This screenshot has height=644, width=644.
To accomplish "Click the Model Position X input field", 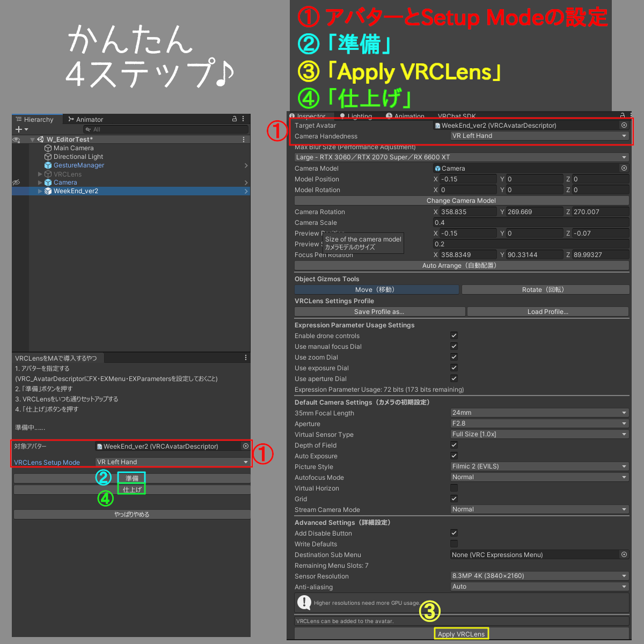I will [x=468, y=179].
